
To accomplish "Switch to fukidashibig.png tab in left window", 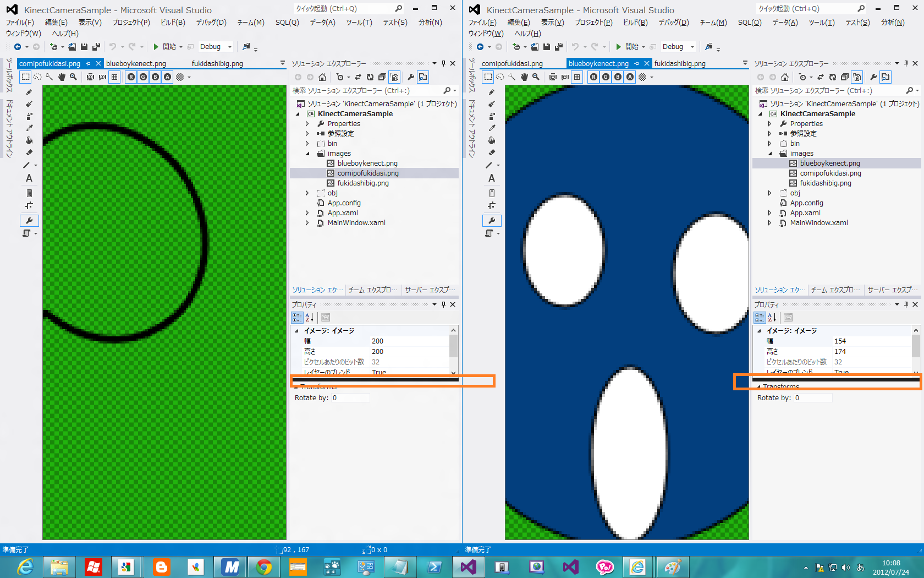I will pyautogui.click(x=217, y=64).
